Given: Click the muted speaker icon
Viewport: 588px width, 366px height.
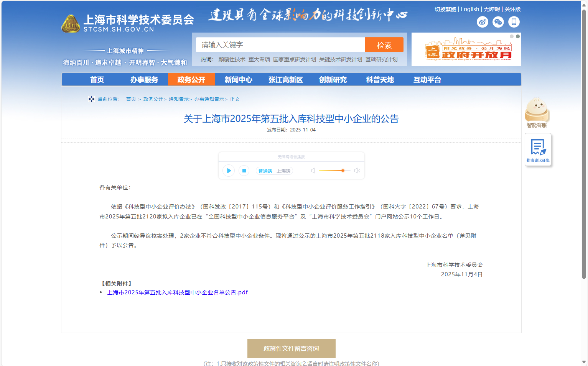Looking at the screenshot, I should 313,171.
